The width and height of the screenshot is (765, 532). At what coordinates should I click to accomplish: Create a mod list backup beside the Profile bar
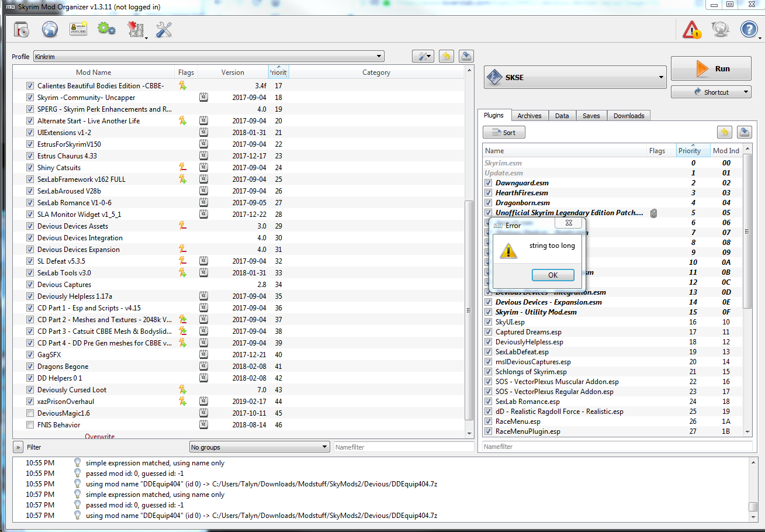466,56
